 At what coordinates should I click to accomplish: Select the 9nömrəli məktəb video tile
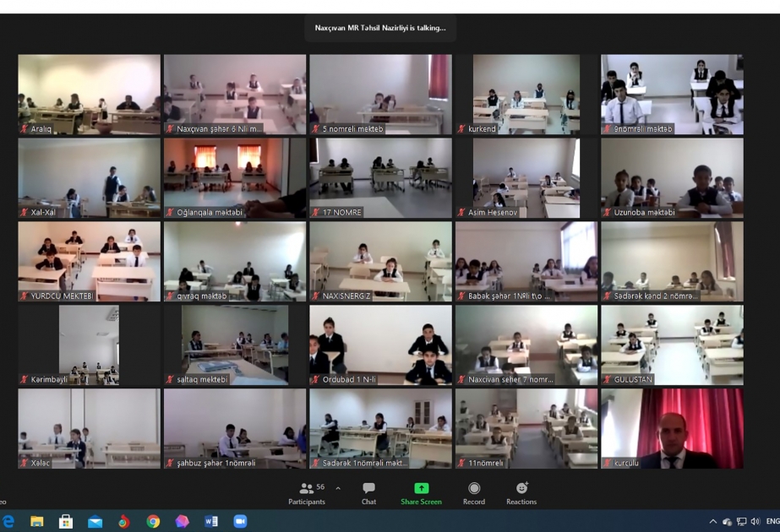672,95
